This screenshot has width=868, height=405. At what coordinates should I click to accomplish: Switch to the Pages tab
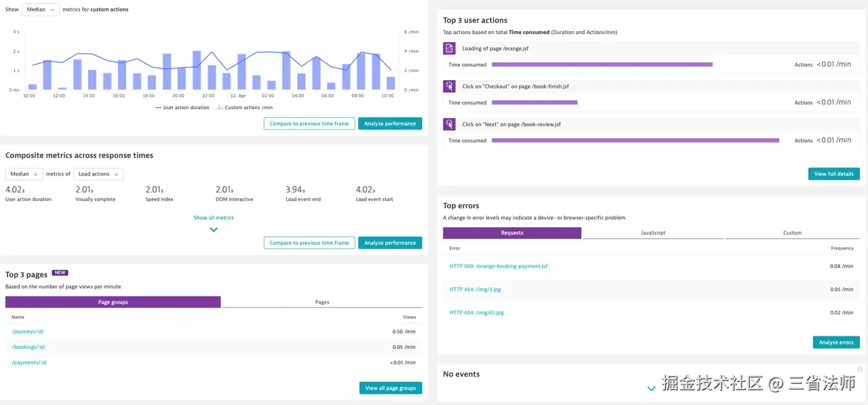(x=322, y=302)
